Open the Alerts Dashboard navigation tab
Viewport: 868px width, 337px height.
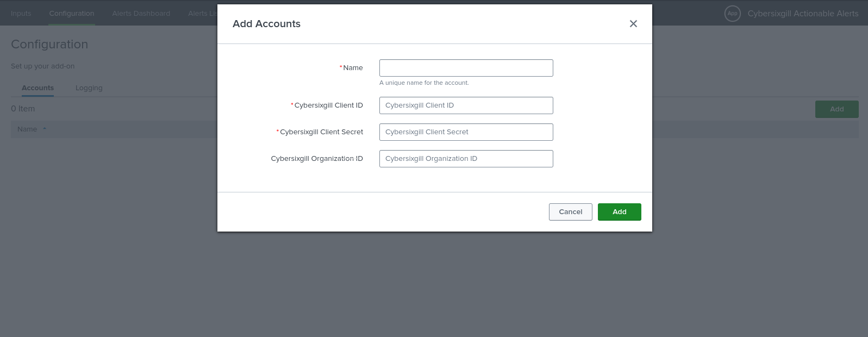pos(141,13)
